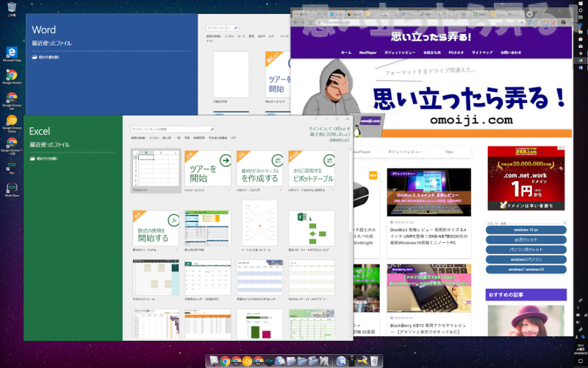Open Google Chrome Dev desktop shortcut
588x368 pixels.
point(12,99)
